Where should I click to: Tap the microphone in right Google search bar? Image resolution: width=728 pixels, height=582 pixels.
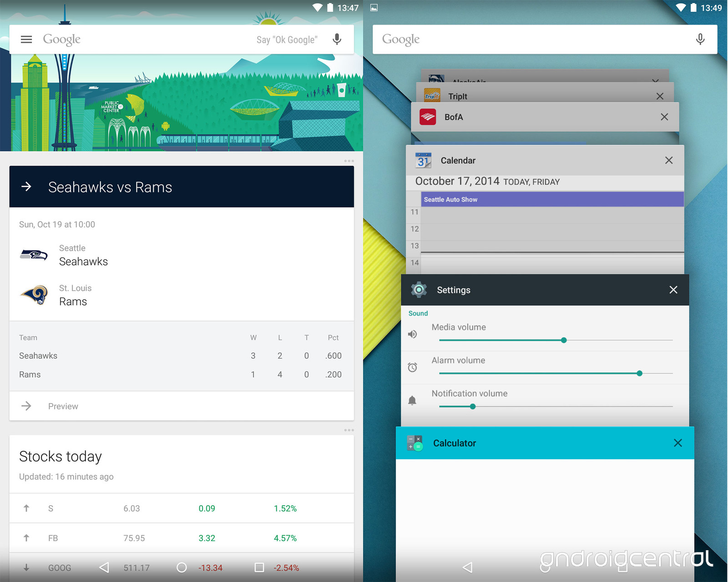[x=700, y=40]
